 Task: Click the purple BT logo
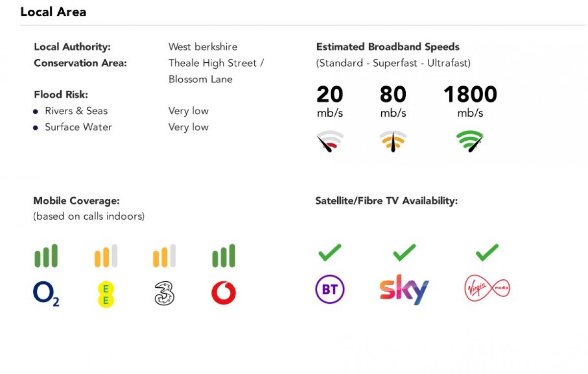(x=330, y=290)
